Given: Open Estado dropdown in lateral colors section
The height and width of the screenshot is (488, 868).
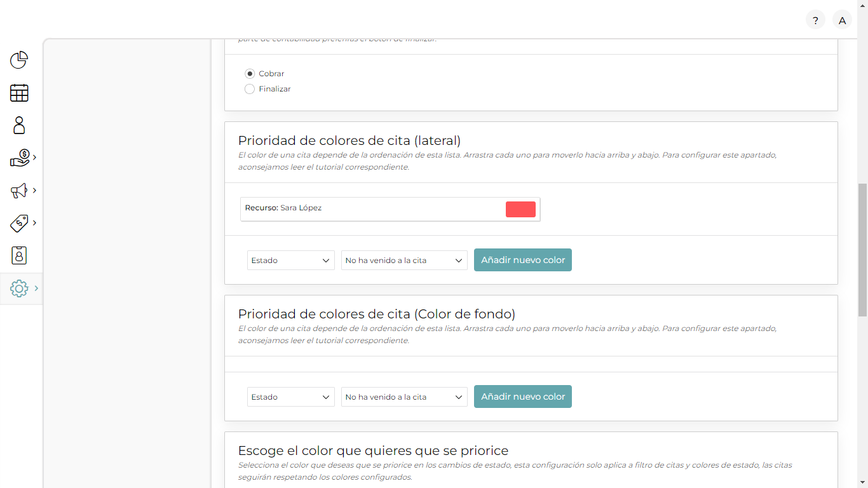Looking at the screenshot, I should pyautogui.click(x=291, y=260).
